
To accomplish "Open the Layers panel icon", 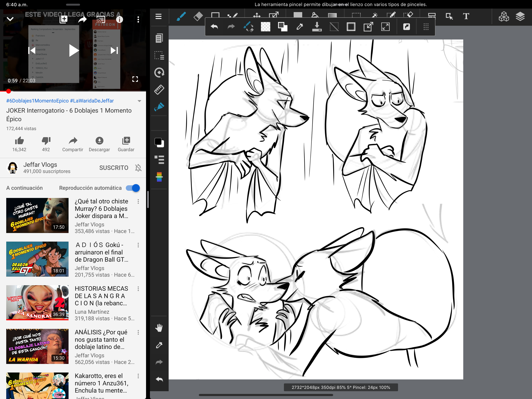I will 520,16.
